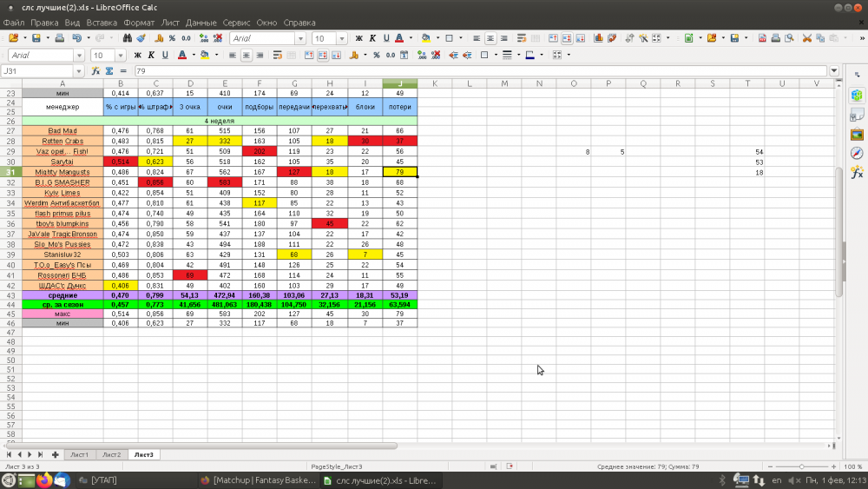Toggle Italic in the lower formatting toolbar
The height and width of the screenshot is (489, 868).
click(151, 55)
